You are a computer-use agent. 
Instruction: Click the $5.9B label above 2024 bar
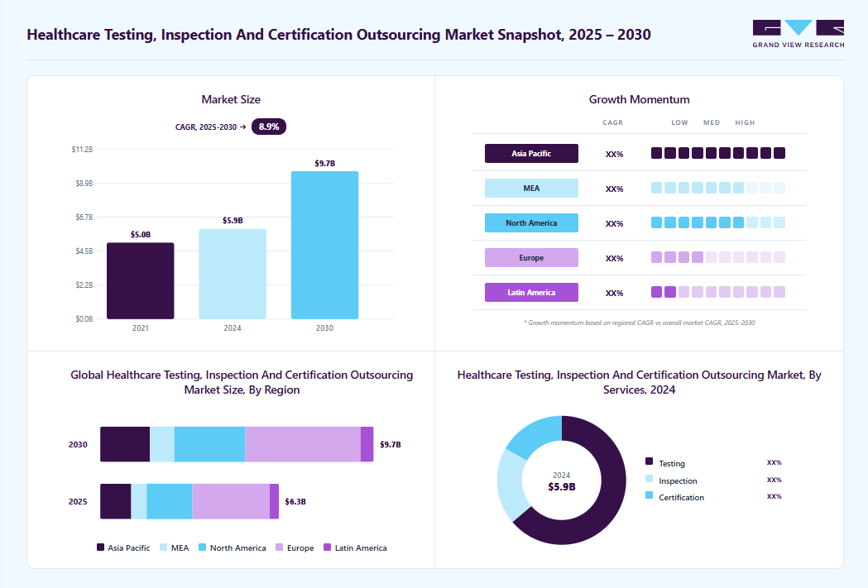click(x=233, y=220)
